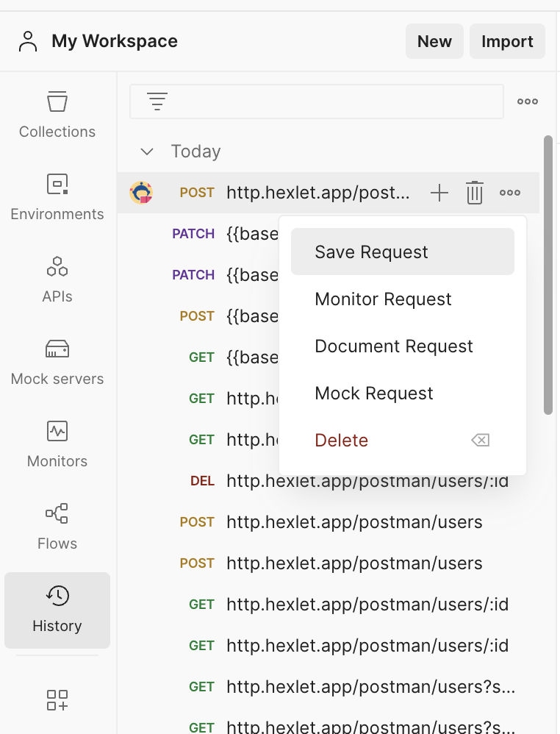Click the history filter search field

[x=331, y=101]
